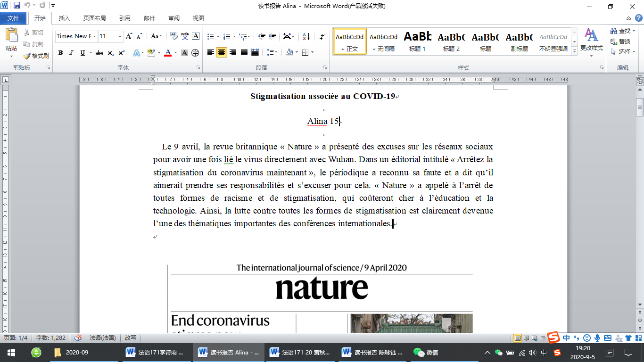
Task: Save the document from quick access toolbar
Action: (x=17, y=6)
